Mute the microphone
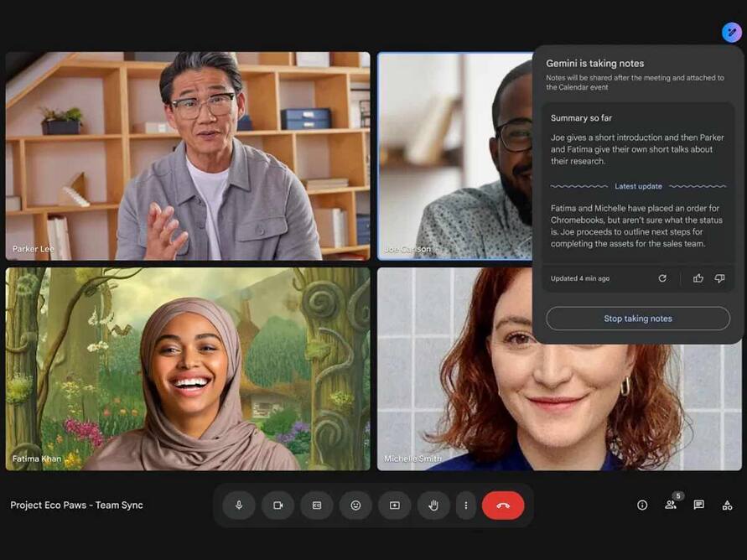 (x=239, y=506)
